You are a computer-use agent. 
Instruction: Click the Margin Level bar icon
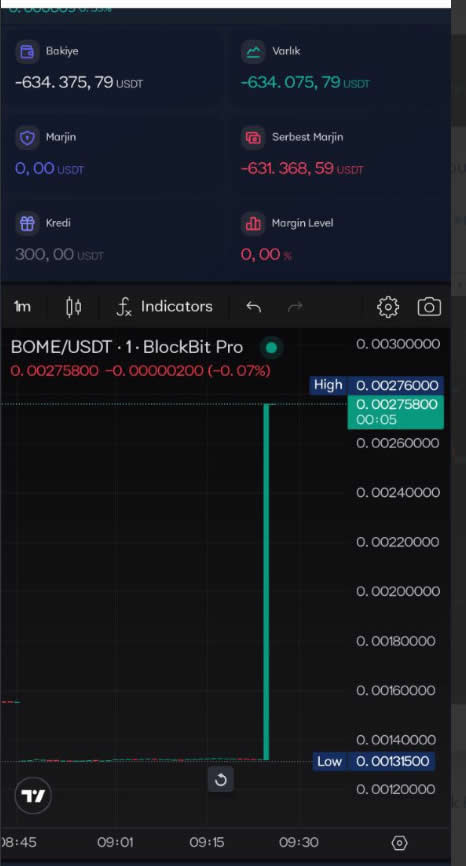coord(253,224)
